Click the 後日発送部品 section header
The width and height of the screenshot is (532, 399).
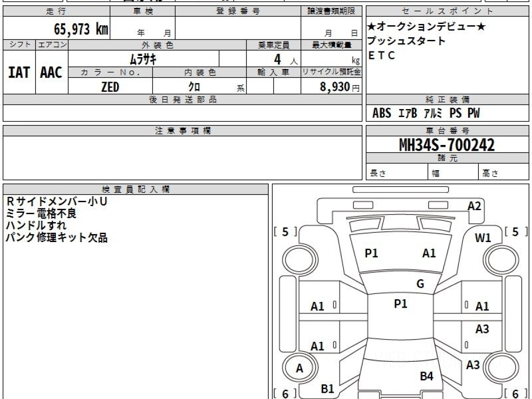(x=182, y=100)
